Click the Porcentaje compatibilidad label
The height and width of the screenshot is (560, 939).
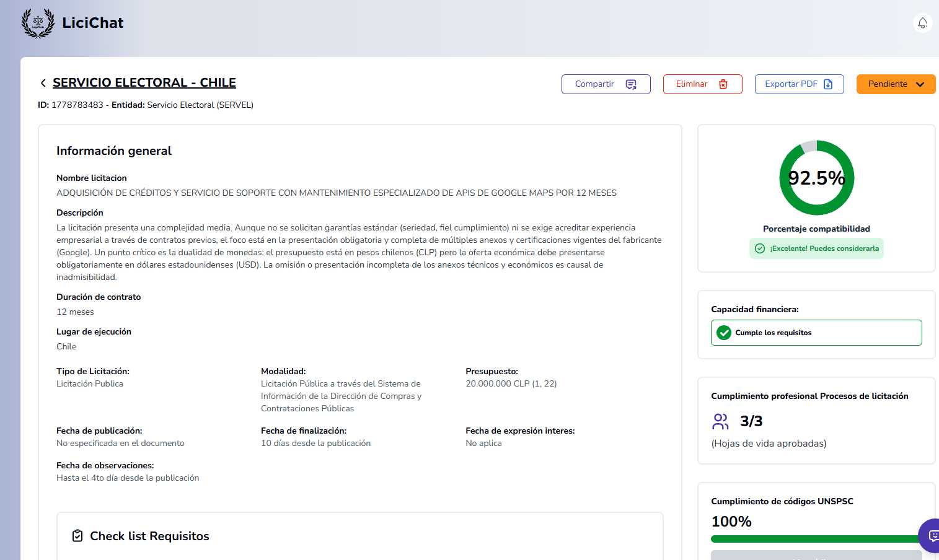click(x=816, y=229)
